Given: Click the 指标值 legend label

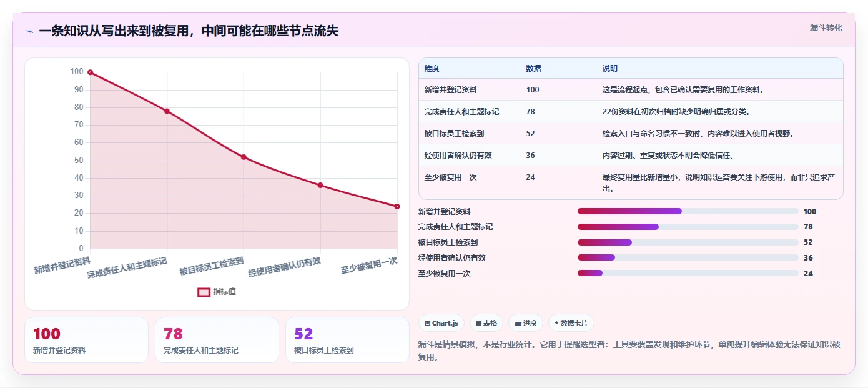Looking at the screenshot, I should click(225, 292).
